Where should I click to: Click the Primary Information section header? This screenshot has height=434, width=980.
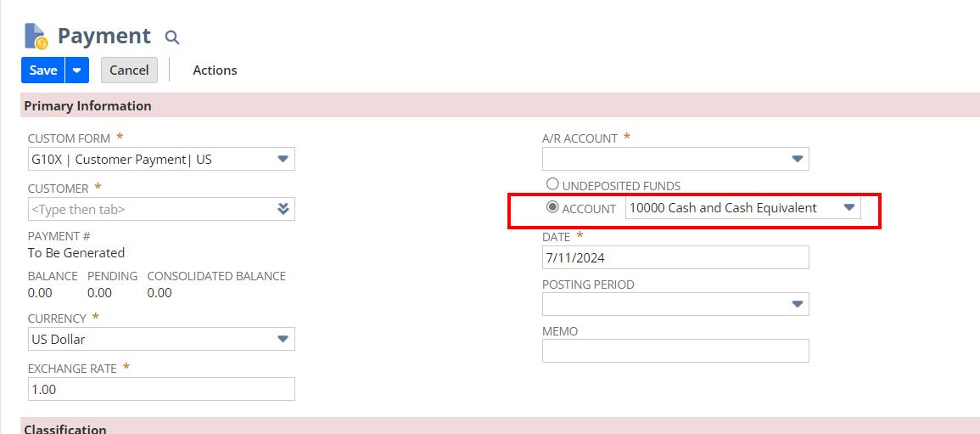tap(88, 106)
